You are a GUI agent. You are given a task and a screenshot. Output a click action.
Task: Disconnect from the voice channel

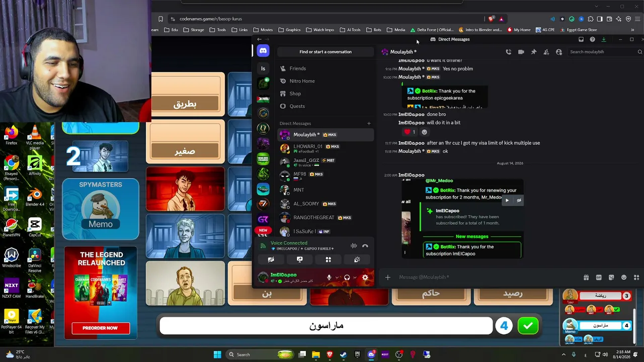tap(365, 246)
